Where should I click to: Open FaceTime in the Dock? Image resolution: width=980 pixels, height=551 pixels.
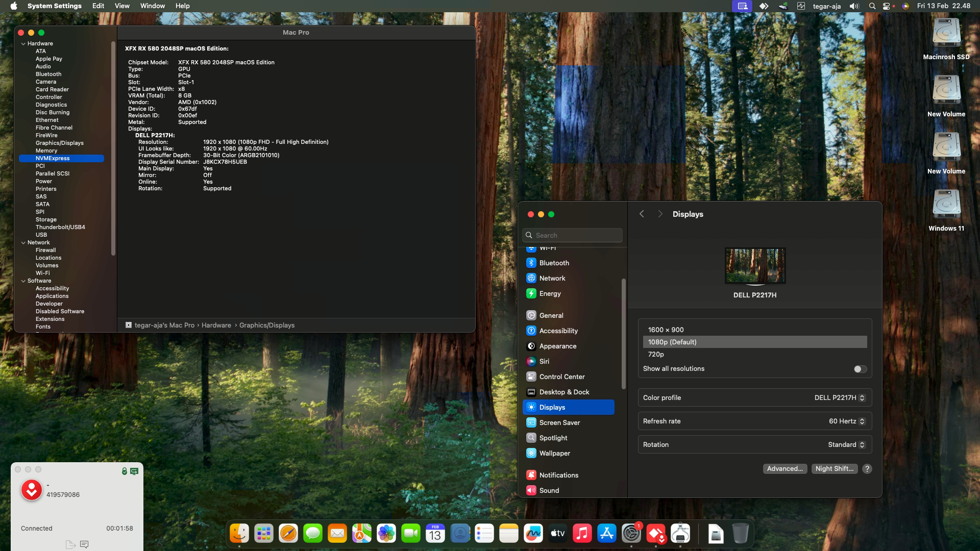coord(411,534)
